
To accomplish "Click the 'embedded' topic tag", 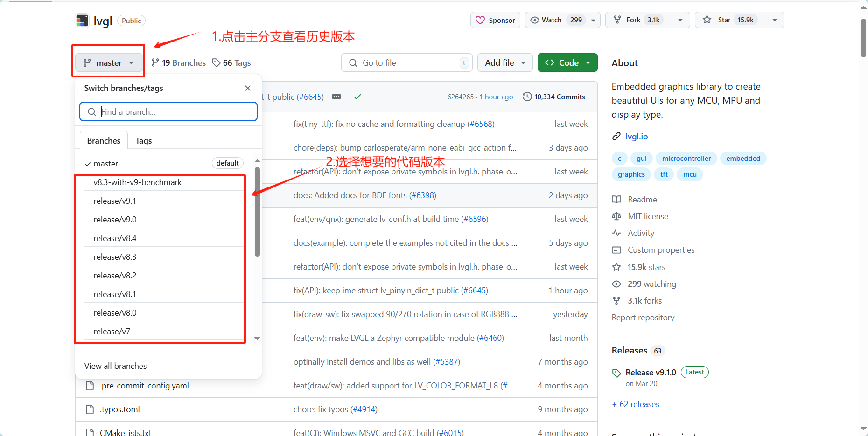I will pos(743,159).
